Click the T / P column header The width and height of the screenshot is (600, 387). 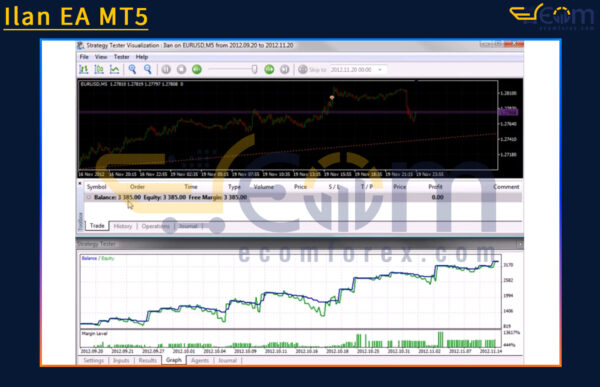(x=367, y=187)
